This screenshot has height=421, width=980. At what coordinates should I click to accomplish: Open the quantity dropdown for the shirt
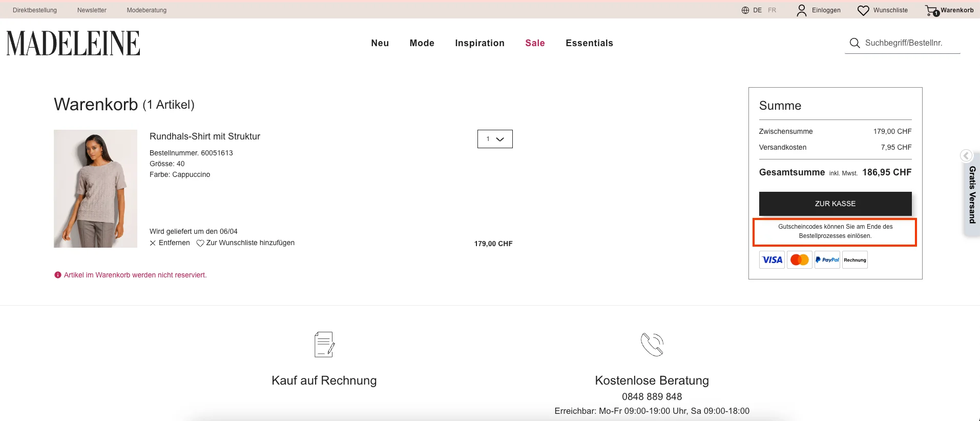point(495,139)
